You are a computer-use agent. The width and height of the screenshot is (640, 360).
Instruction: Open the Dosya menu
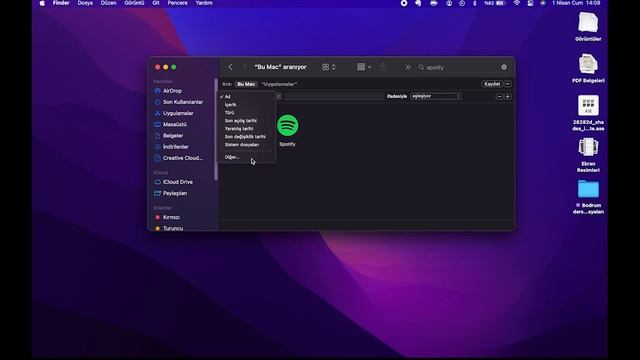85,3
